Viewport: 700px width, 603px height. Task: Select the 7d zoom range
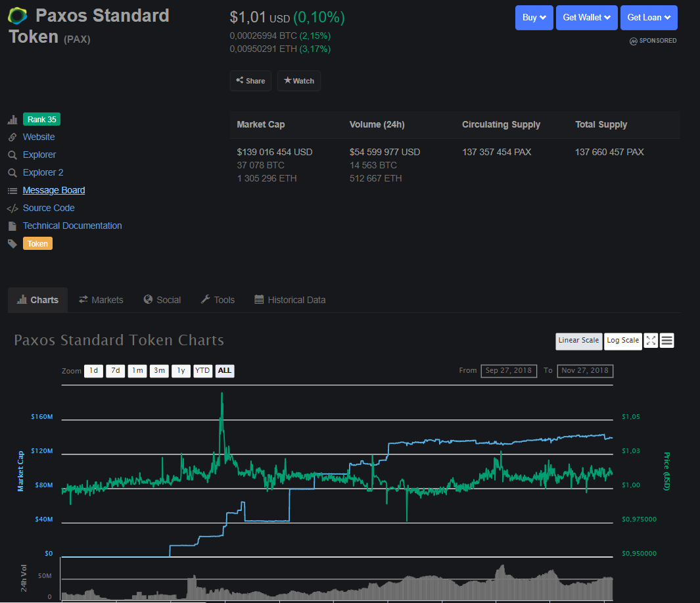click(115, 371)
